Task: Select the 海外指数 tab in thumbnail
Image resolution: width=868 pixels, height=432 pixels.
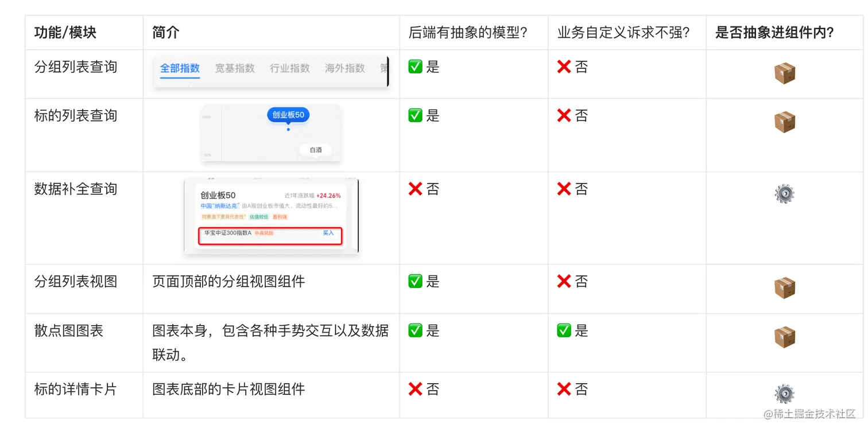Action: tap(345, 68)
